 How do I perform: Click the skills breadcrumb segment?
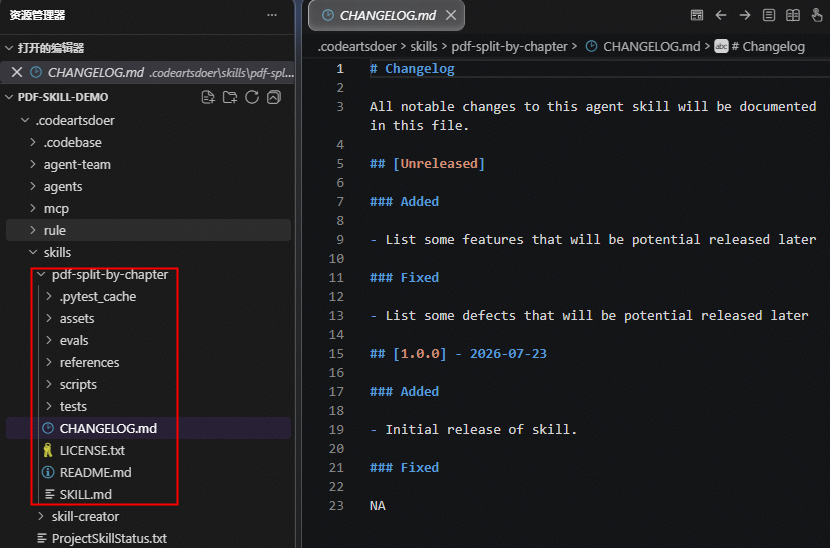pyautogui.click(x=424, y=47)
